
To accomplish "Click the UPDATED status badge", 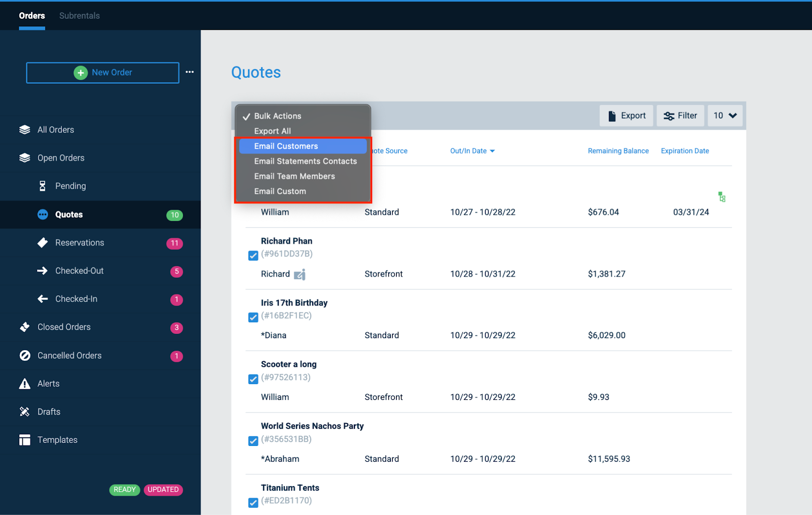I will point(163,490).
